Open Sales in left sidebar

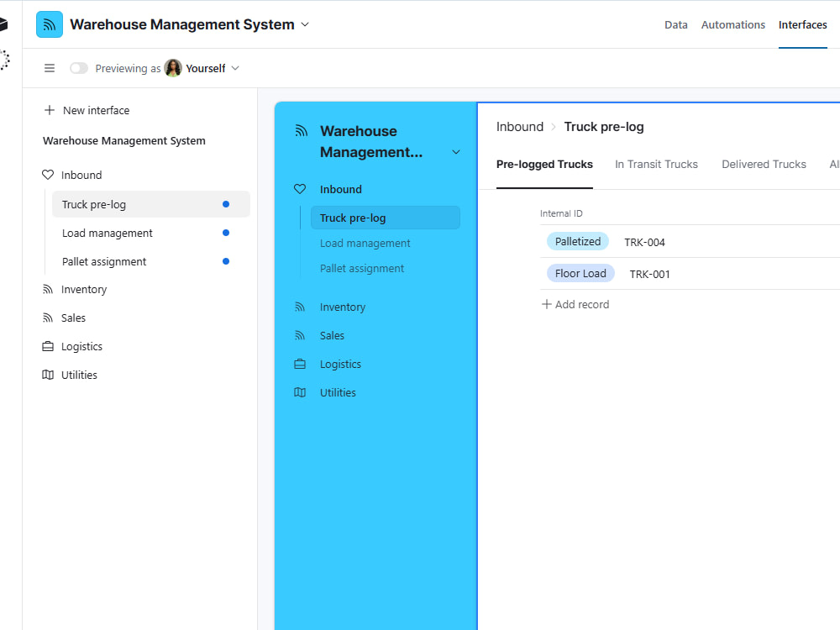click(73, 318)
